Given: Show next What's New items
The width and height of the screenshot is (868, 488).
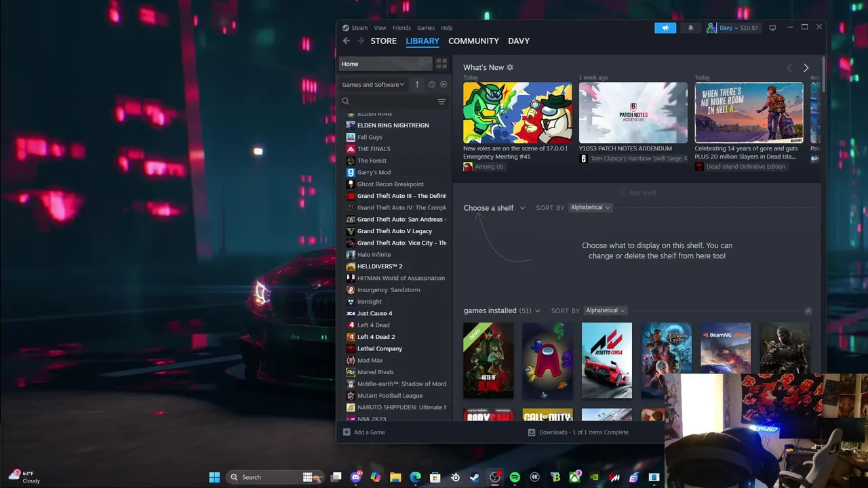Looking at the screenshot, I should [806, 68].
